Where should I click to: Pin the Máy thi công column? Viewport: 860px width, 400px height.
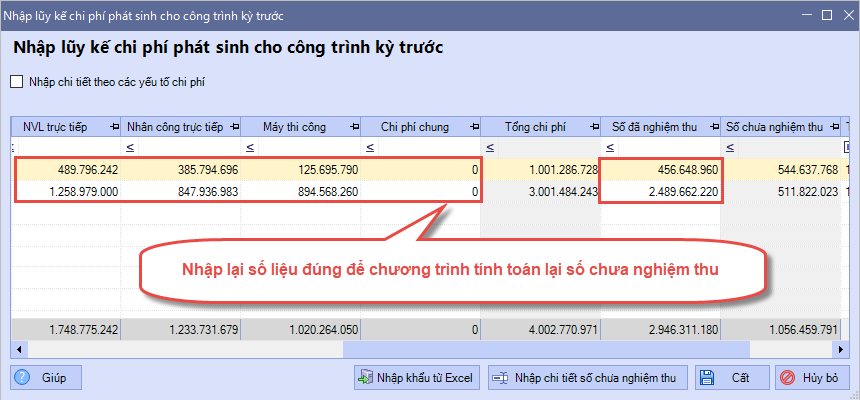[x=355, y=127]
